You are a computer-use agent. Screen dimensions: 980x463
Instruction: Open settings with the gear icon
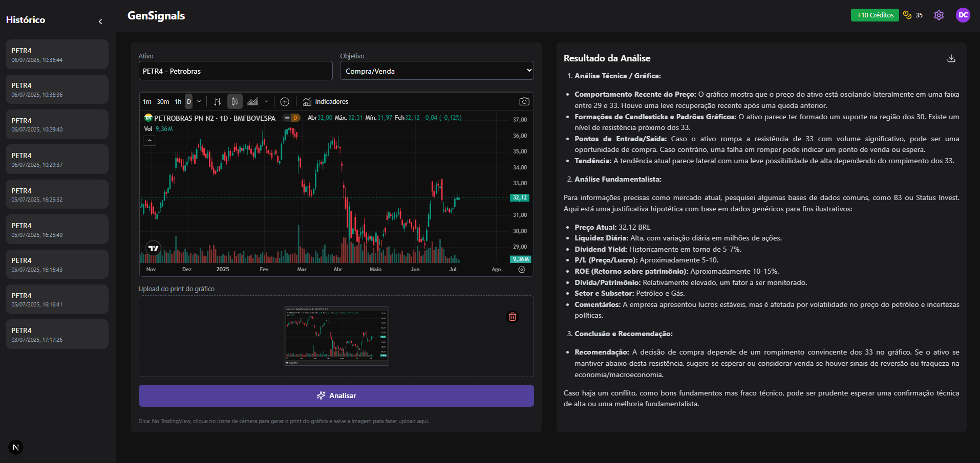pyautogui.click(x=939, y=15)
